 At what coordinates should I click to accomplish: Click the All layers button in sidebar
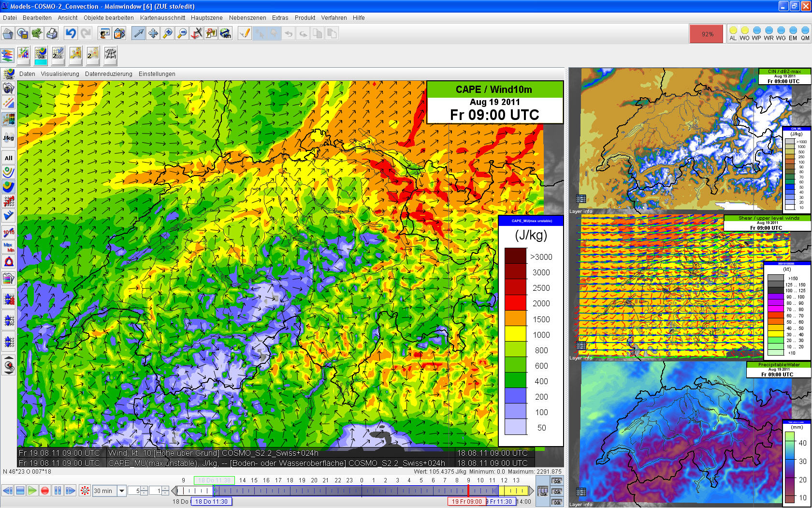pyautogui.click(x=8, y=158)
